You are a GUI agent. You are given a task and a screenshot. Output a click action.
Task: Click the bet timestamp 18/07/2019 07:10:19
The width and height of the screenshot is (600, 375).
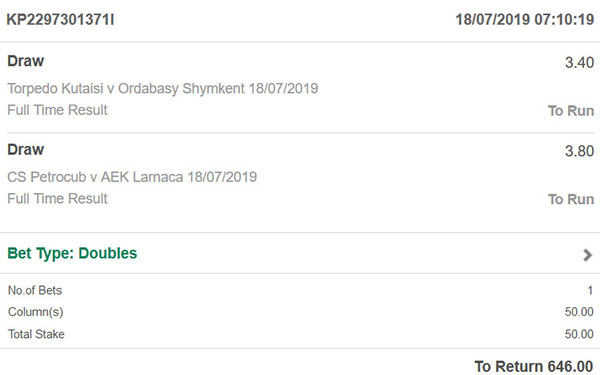[x=525, y=20]
